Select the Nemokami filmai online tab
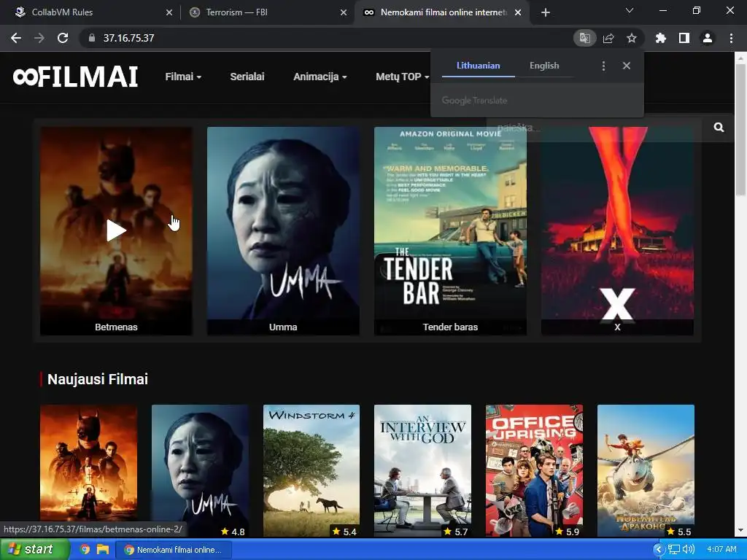747x560 pixels. point(441,12)
